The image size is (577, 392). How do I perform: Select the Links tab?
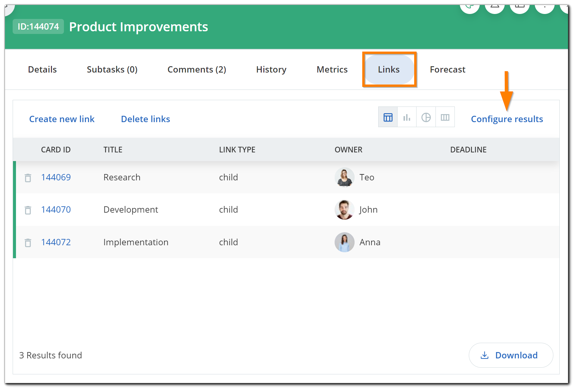click(x=389, y=69)
